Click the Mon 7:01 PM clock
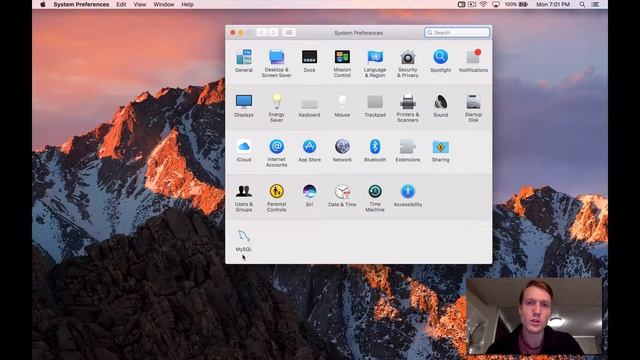This screenshot has height=360, width=640. click(553, 4)
